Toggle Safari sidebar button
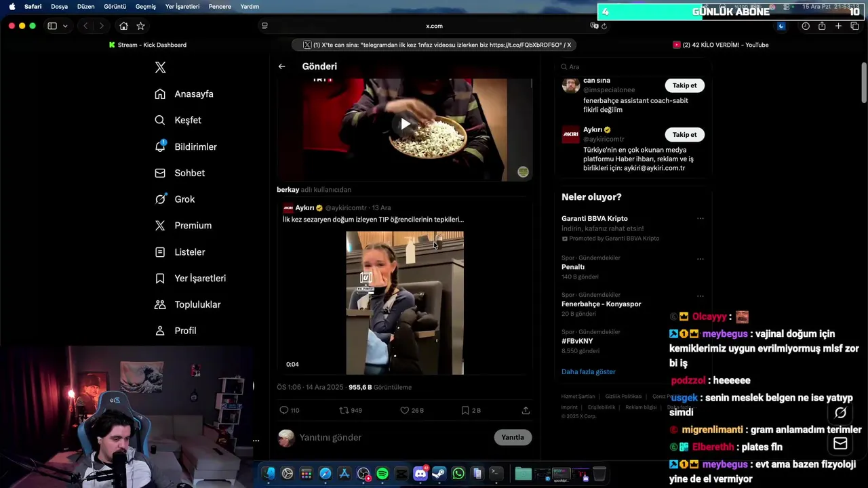Image resolution: width=868 pixels, height=488 pixels. point(52,26)
